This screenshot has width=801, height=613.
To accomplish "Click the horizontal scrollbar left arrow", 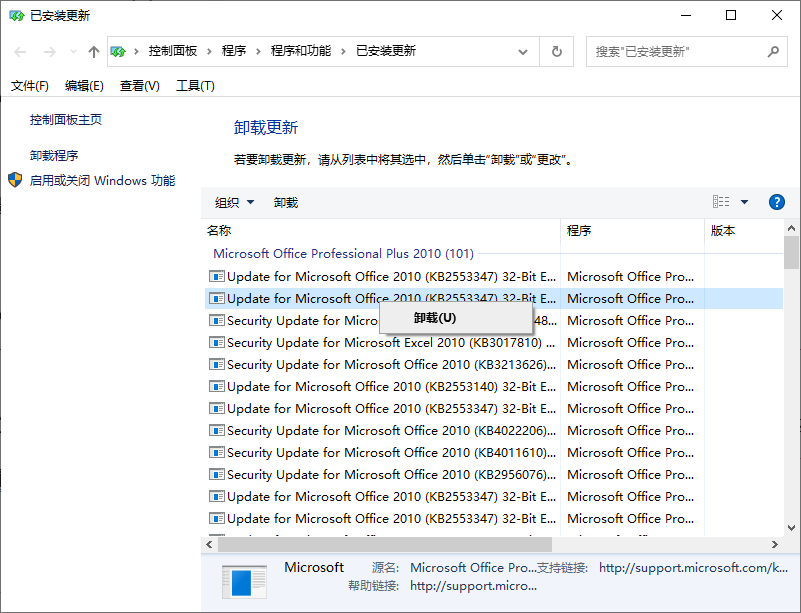I will 209,545.
